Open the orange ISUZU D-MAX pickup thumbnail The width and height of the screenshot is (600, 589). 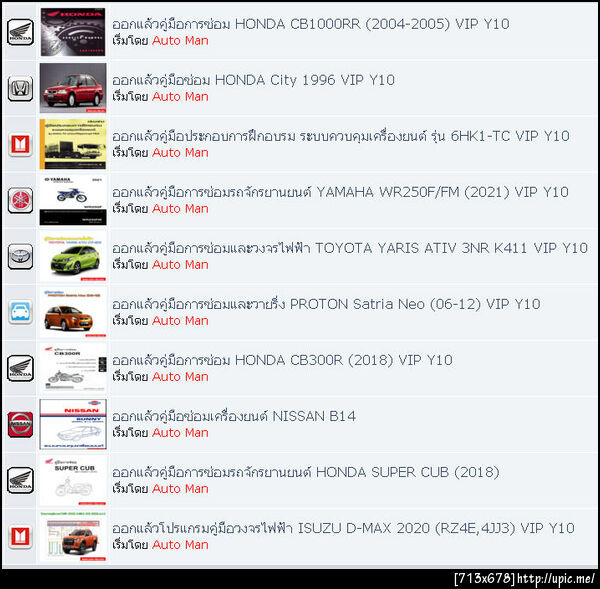pos(73,536)
